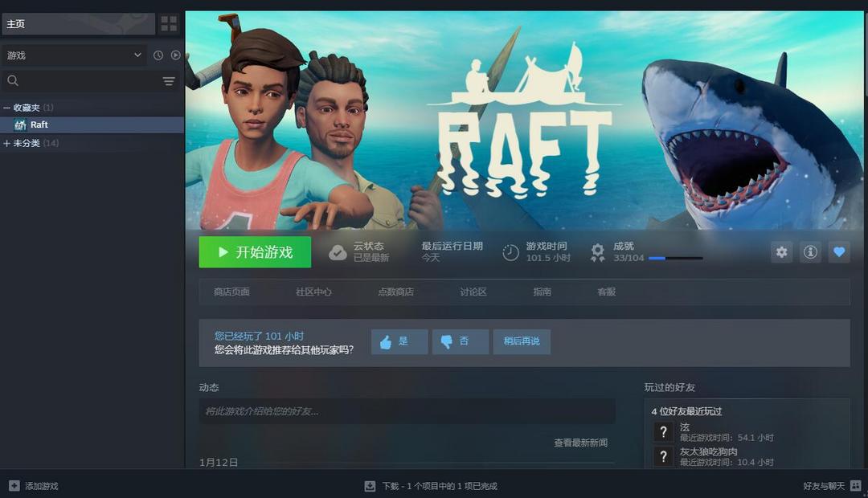Click the game info circle icon
The width and height of the screenshot is (868, 498).
[x=810, y=251]
